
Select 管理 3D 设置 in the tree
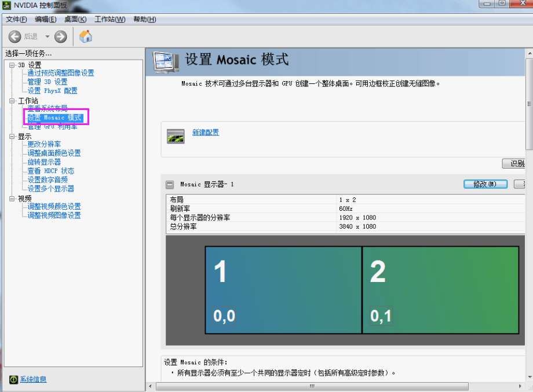click(x=48, y=82)
